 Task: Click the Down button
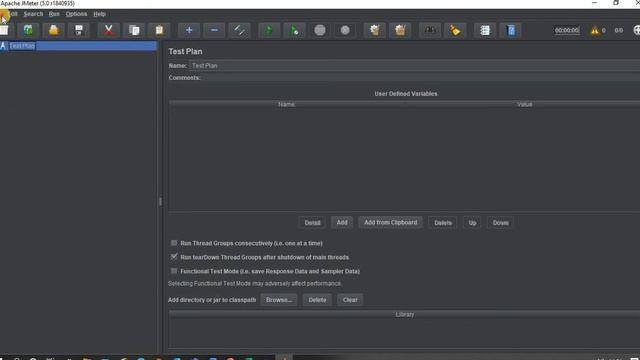pyautogui.click(x=500, y=223)
